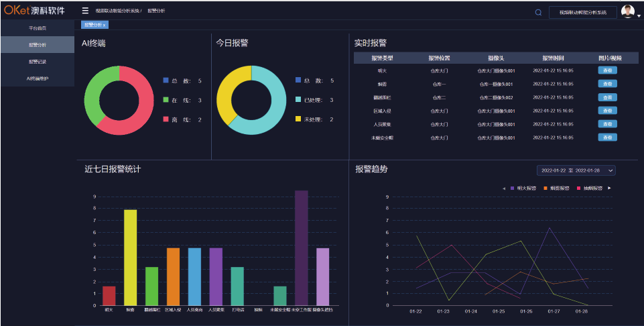Click the tallest purple bar 未穿工作服

pos(302,248)
